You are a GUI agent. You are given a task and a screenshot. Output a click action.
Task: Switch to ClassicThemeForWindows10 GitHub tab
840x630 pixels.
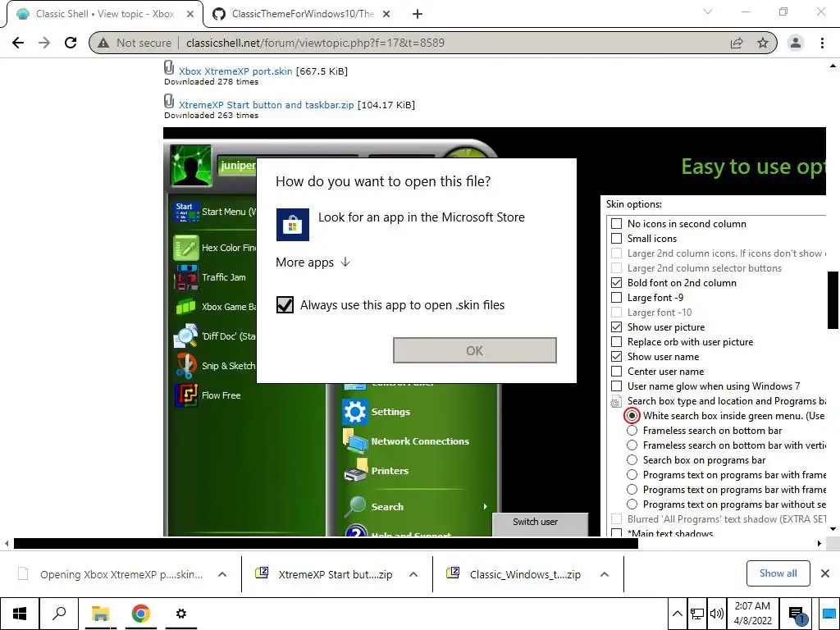(300, 14)
